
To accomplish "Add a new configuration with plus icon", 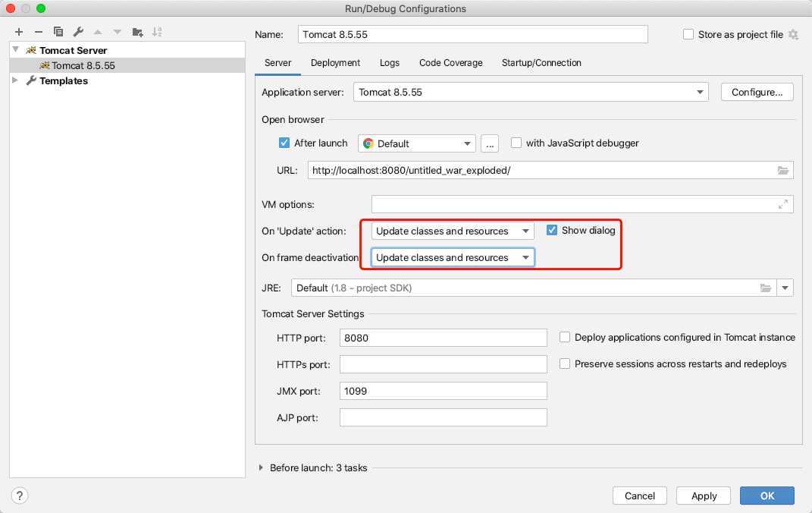I will (19, 32).
